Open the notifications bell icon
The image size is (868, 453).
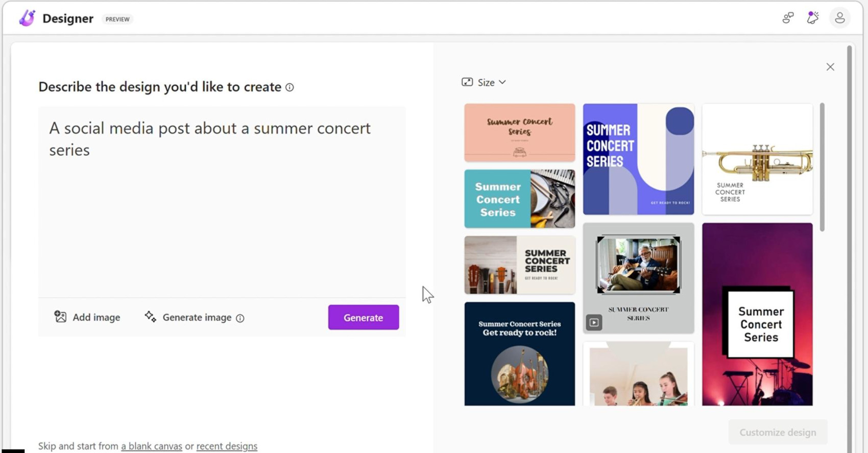pyautogui.click(x=812, y=18)
